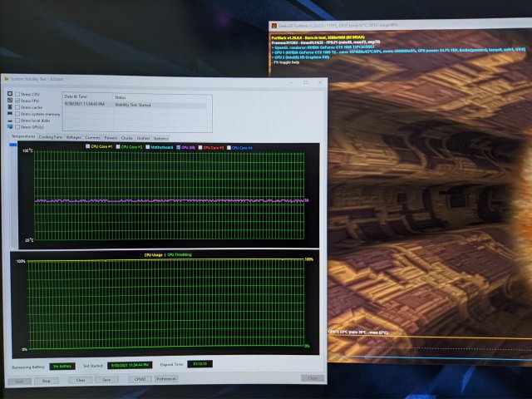Click the CPU icon beside Stress CPU

point(9,94)
